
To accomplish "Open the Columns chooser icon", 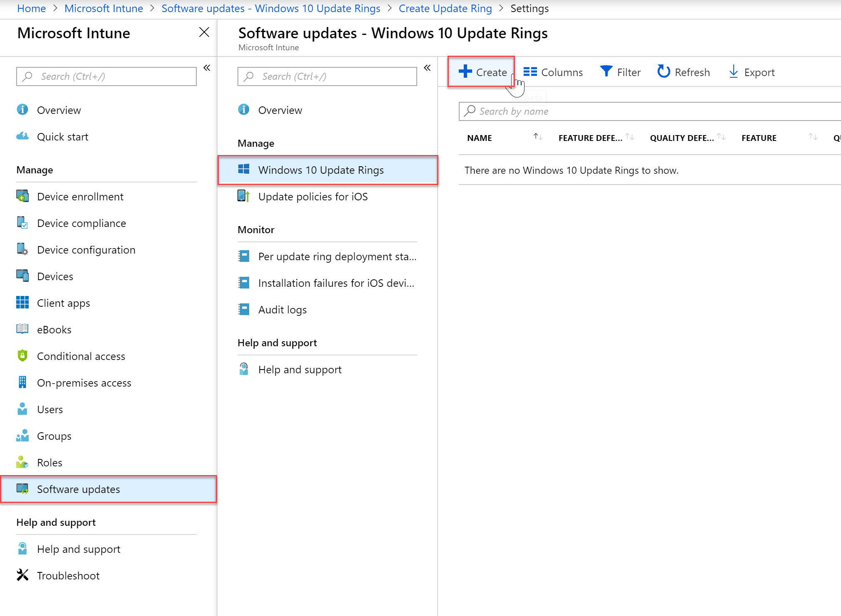I will [530, 72].
